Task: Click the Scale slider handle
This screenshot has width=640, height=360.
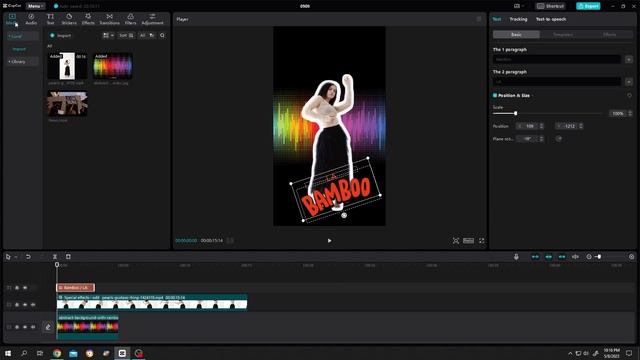Action: pos(516,113)
